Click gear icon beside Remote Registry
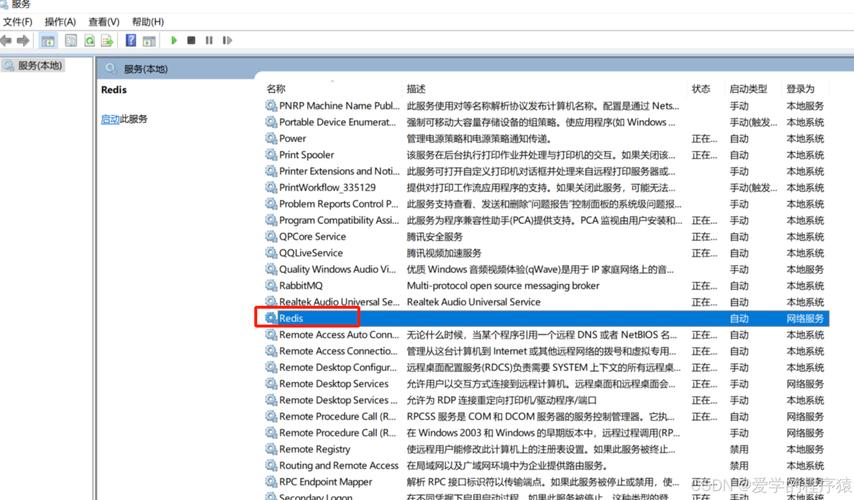The image size is (854, 500). pyautogui.click(x=271, y=449)
